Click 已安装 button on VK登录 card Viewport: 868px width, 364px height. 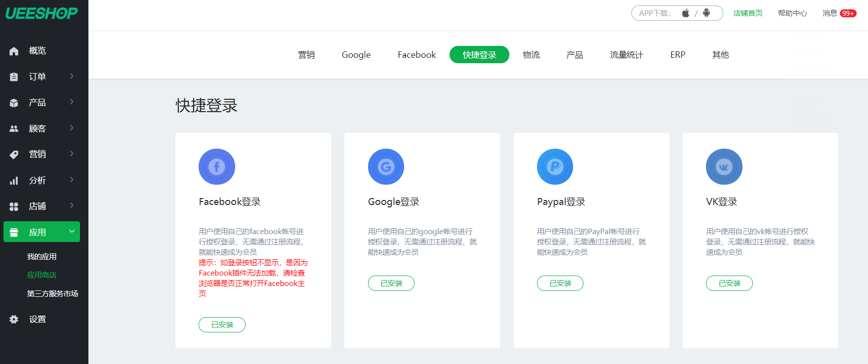729,283
